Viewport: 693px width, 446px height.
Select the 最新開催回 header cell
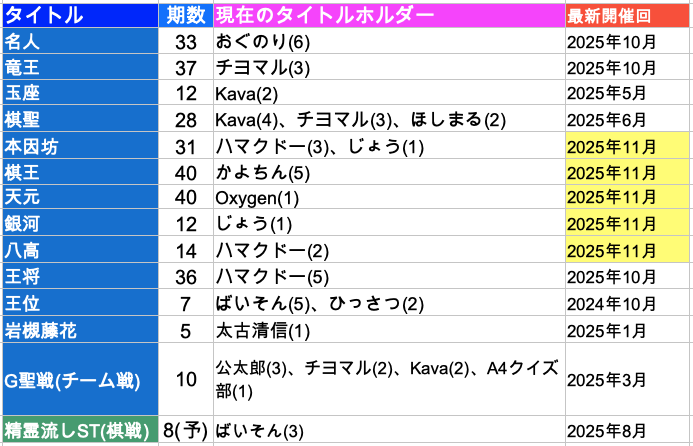click(628, 15)
